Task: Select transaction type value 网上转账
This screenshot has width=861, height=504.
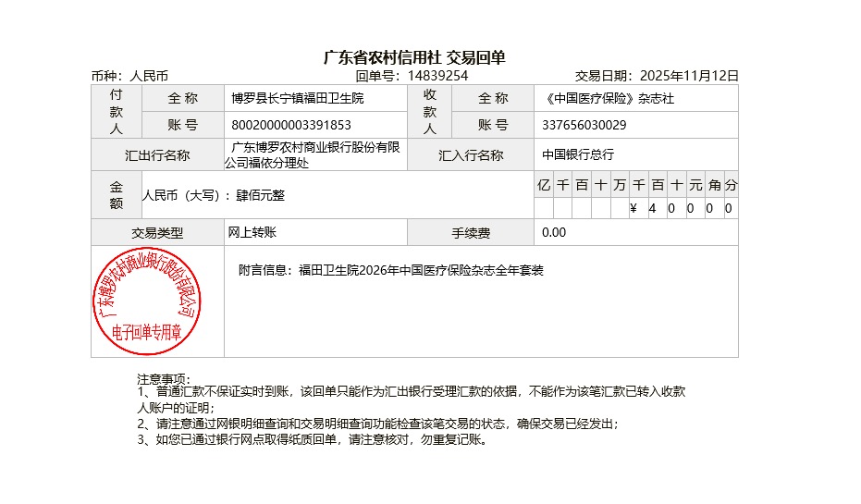Action: click(252, 232)
